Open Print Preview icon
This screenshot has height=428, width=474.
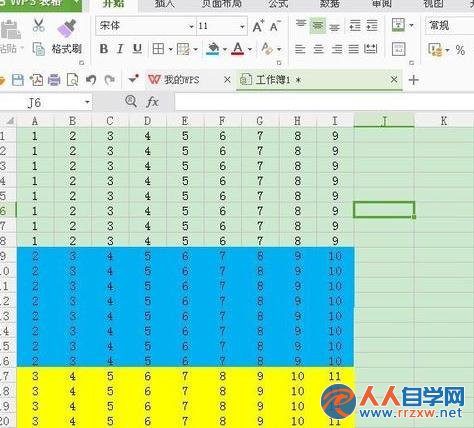coord(72,80)
